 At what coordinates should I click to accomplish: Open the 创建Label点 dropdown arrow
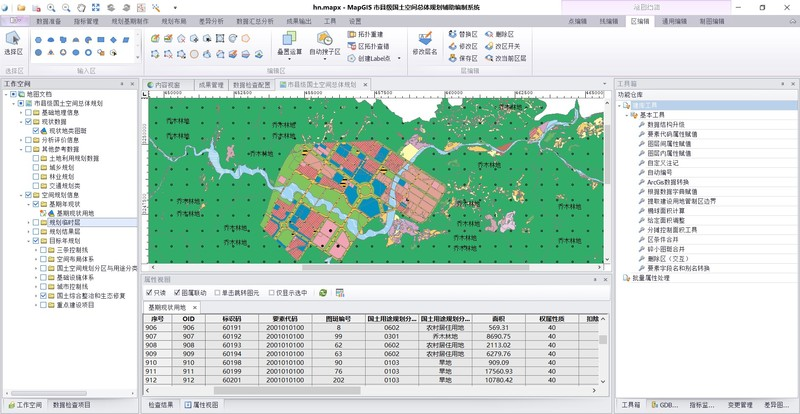coord(399,58)
